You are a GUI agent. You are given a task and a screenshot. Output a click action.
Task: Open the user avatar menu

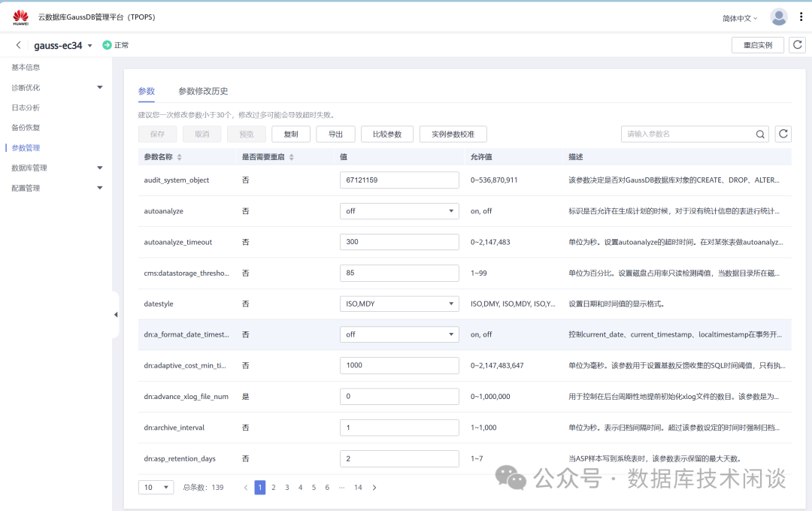[x=778, y=17]
